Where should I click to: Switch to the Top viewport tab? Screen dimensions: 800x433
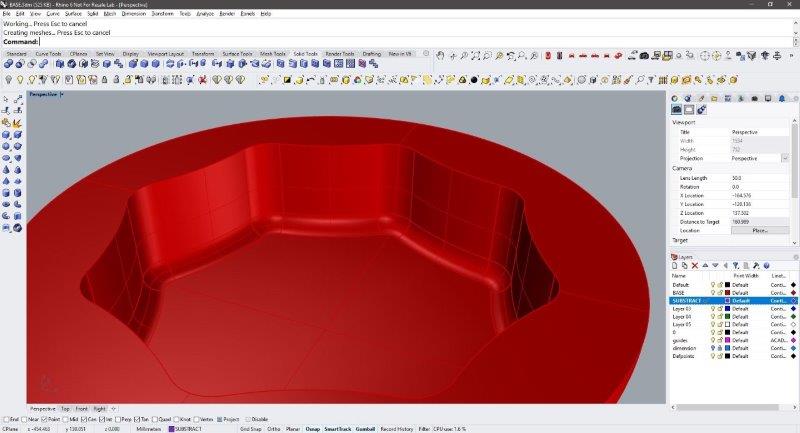[x=65, y=409]
